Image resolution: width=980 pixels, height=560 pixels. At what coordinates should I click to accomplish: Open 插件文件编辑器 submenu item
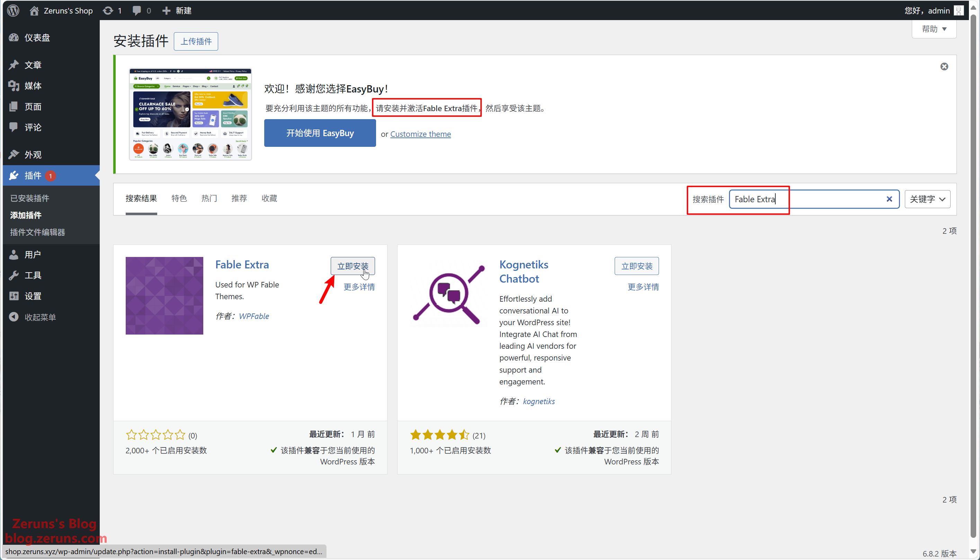click(38, 232)
